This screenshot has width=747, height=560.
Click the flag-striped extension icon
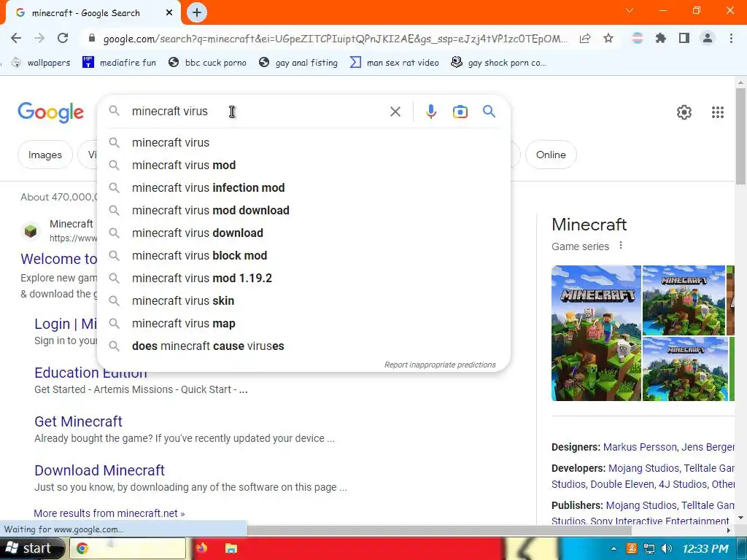coord(638,38)
